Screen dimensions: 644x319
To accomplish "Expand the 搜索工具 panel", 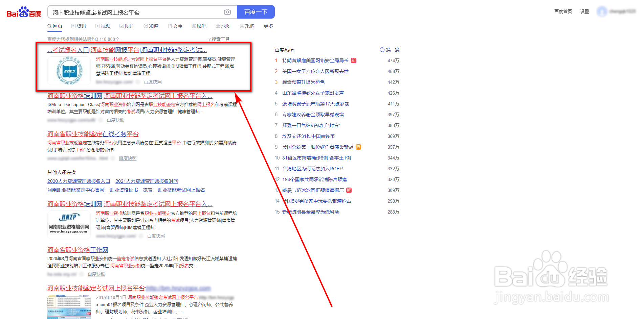I will coord(219,39).
